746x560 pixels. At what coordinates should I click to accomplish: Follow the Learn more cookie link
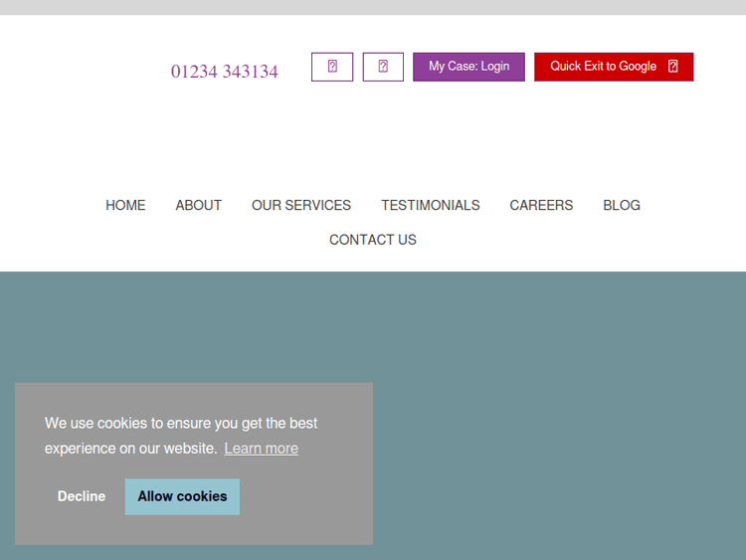262,449
